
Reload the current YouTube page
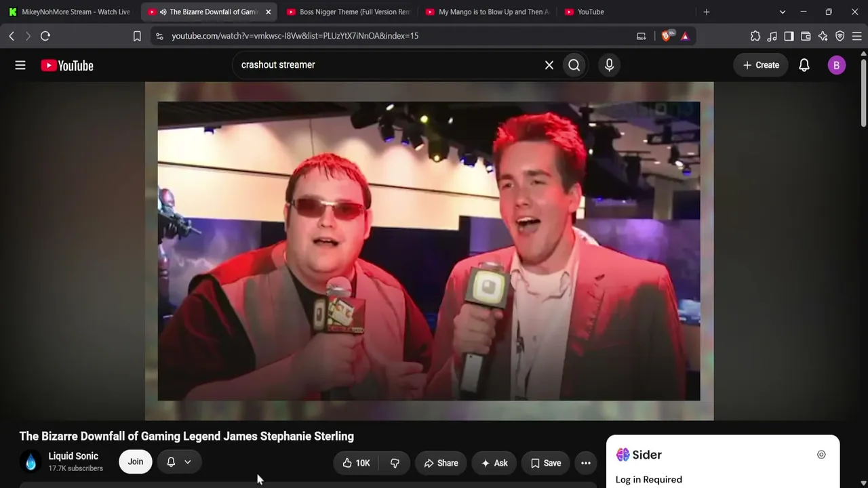point(45,36)
